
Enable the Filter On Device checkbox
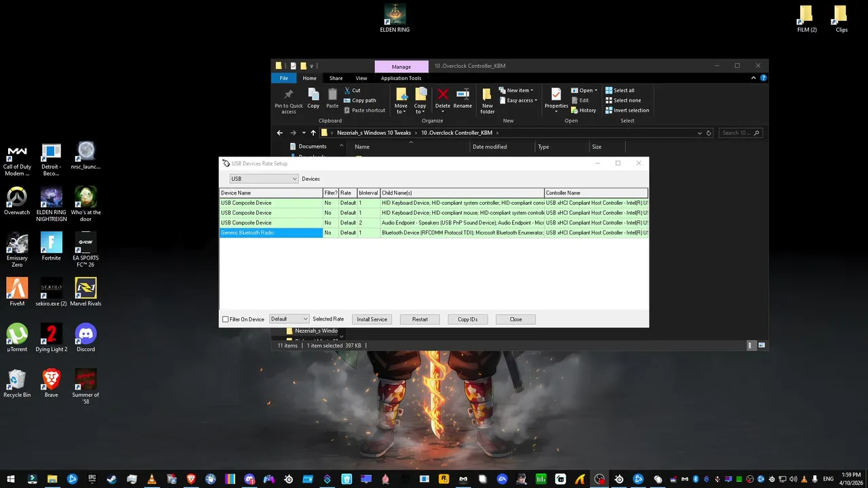tap(226, 319)
